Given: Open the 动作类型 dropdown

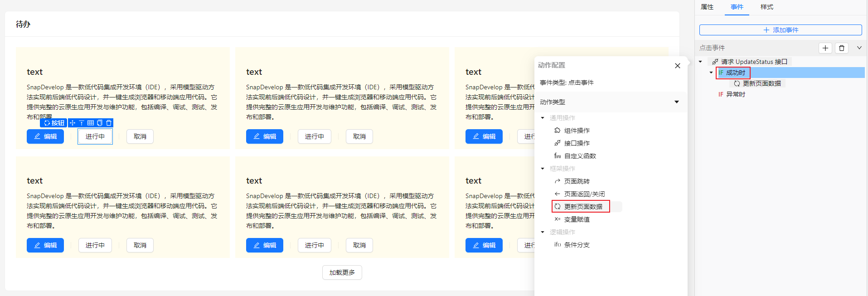Looking at the screenshot, I should click(676, 102).
